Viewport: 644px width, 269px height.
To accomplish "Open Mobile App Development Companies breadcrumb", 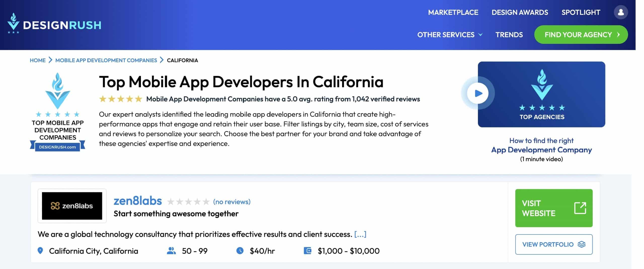I will [x=106, y=60].
